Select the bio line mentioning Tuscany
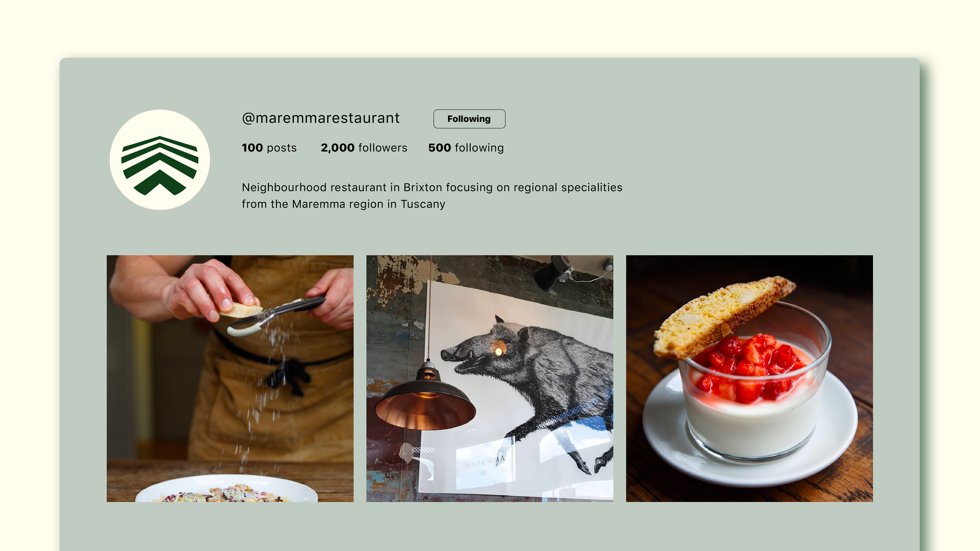 tap(344, 204)
